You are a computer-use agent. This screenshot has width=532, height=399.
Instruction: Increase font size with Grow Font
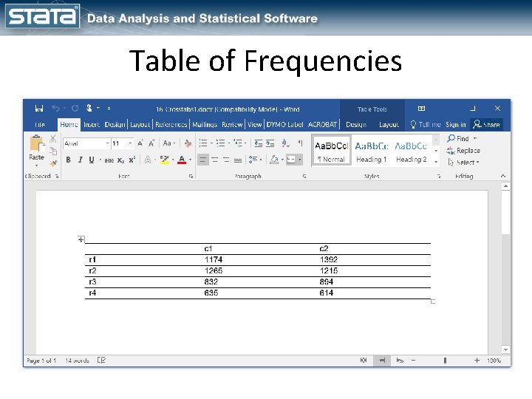pyautogui.click(x=140, y=143)
